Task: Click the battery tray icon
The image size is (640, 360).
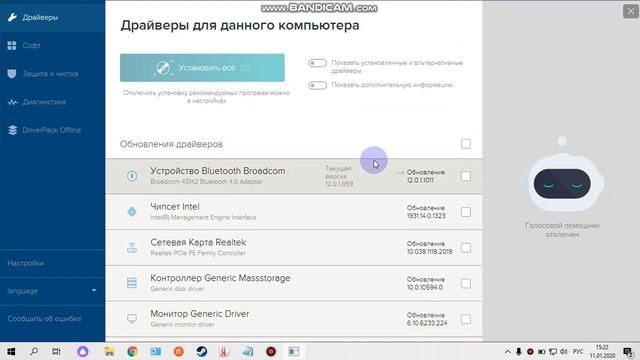Action: [x=542, y=351]
